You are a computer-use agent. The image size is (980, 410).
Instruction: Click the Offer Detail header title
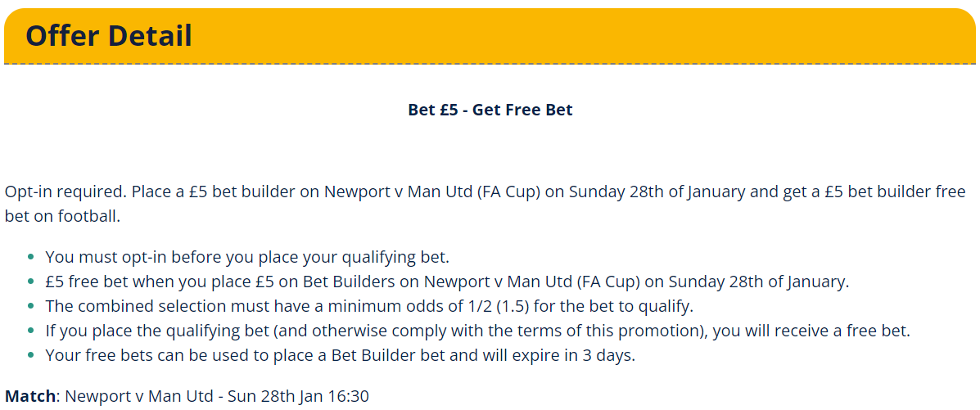[109, 36]
